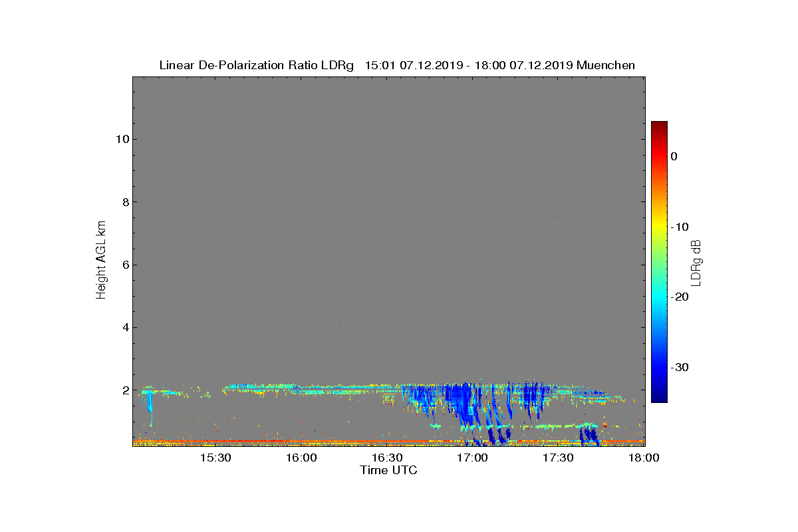Click the '18:00' time tick label
798x532 pixels.
644,458
